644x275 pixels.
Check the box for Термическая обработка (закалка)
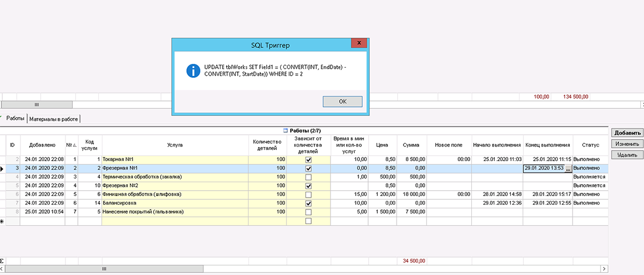point(308,177)
